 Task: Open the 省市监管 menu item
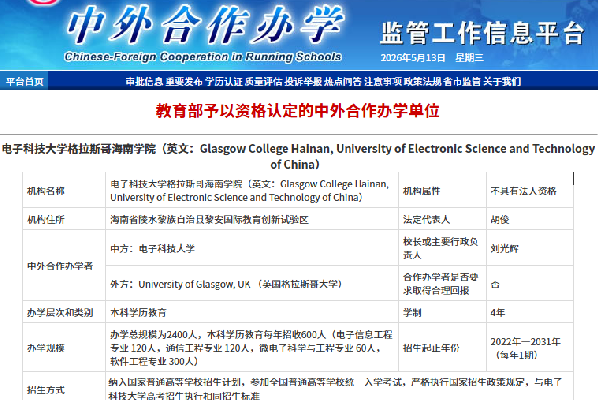(x=462, y=82)
